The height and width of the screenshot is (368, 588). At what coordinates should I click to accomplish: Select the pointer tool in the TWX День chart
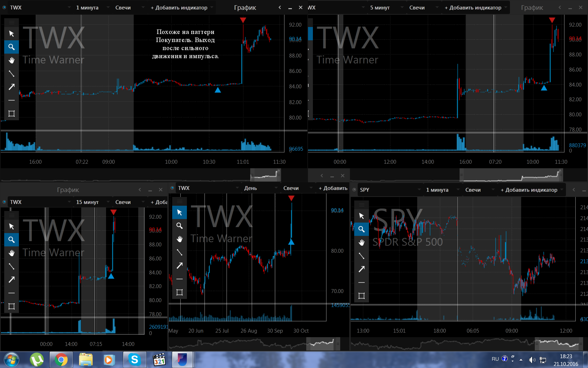tap(180, 212)
